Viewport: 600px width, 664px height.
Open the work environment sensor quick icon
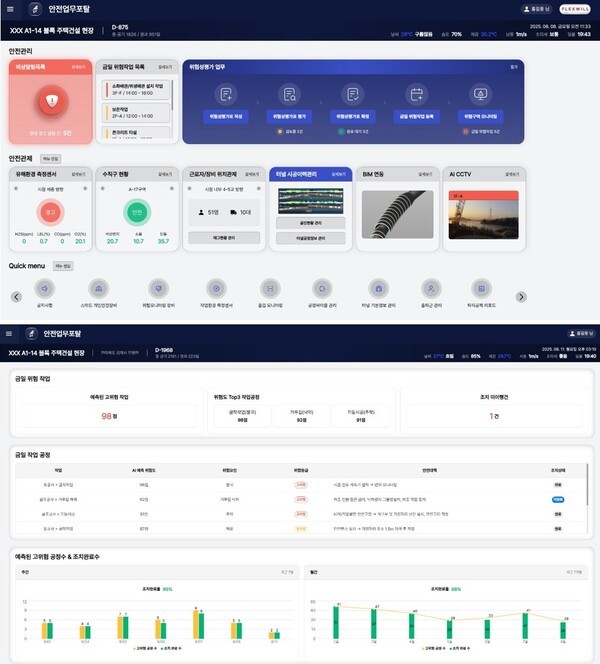point(216,289)
